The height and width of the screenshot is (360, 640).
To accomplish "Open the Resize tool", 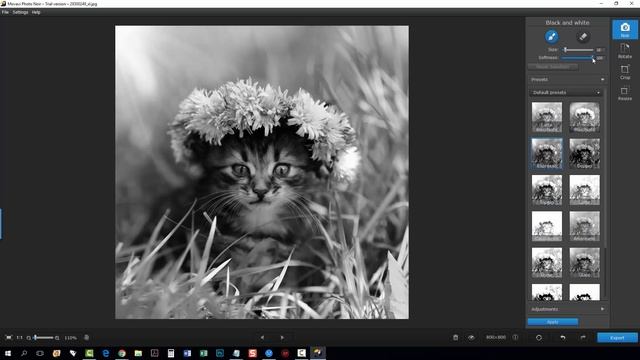I will click(x=624, y=93).
